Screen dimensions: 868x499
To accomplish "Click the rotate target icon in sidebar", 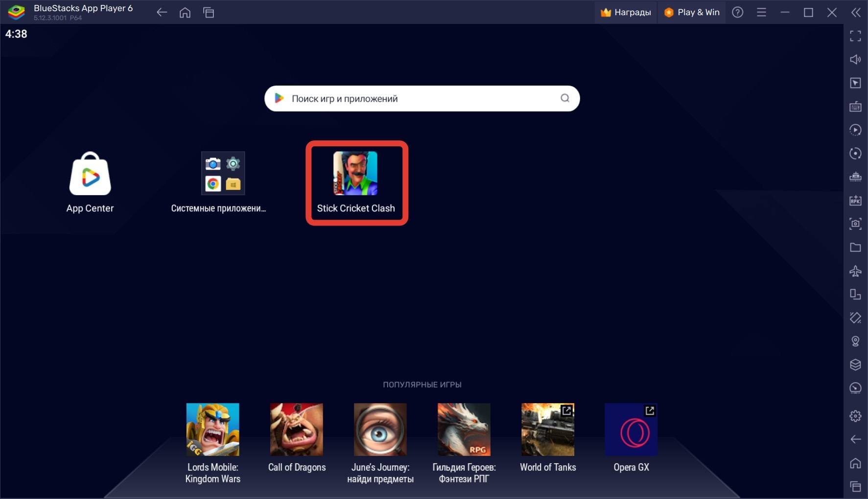I will (x=855, y=153).
